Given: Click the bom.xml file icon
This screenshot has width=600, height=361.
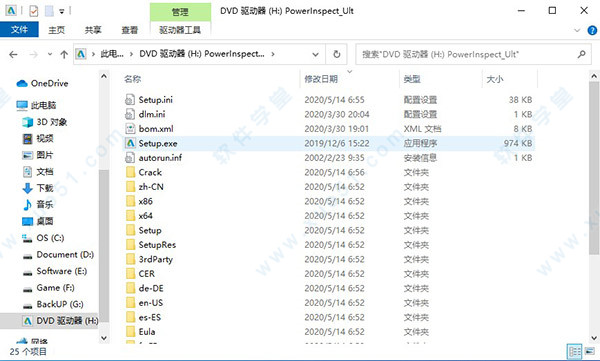Looking at the screenshot, I should tap(130, 129).
